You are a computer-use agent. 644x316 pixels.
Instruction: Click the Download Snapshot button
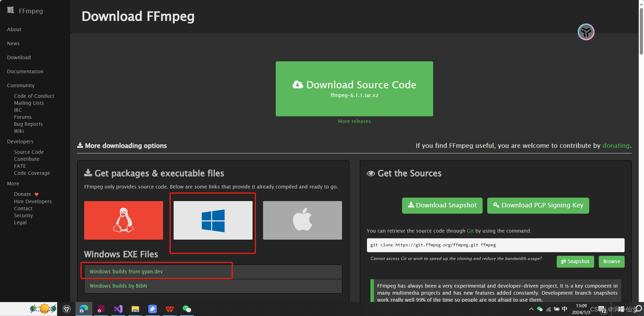(442, 206)
